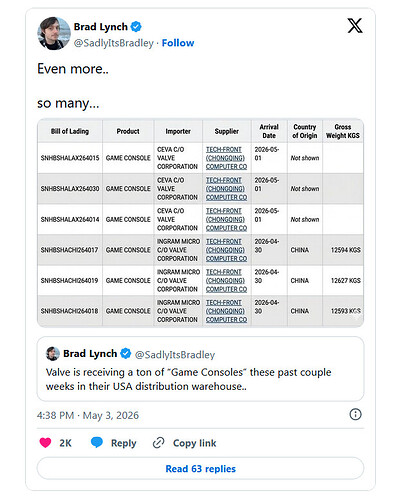Like the tweet with the heart icon
Viewport: 410px width, 500px height.
[x=45, y=443]
